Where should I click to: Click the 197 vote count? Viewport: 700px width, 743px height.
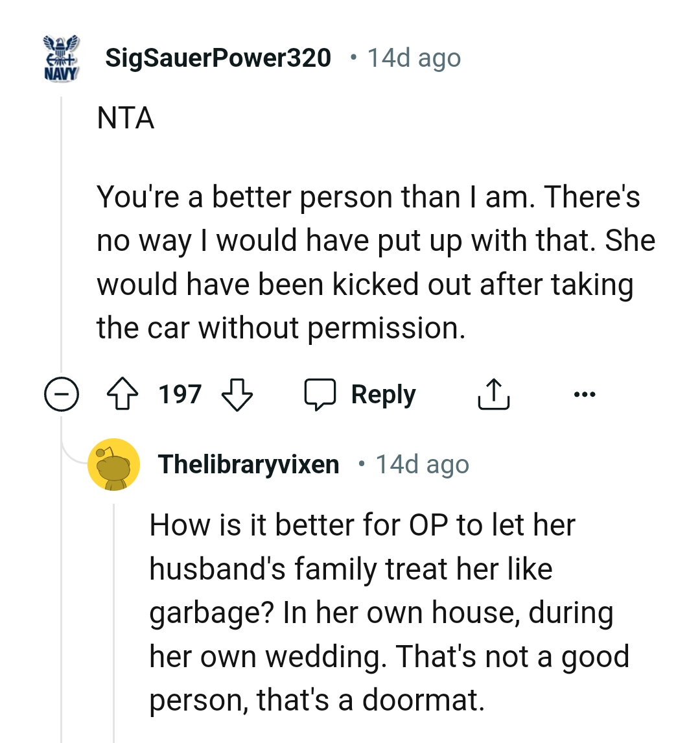180,394
